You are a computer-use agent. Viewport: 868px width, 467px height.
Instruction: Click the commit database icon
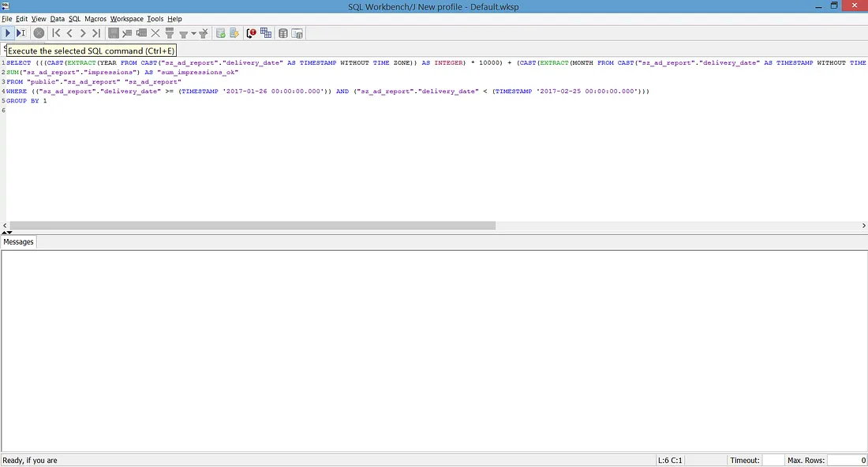pyautogui.click(x=220, y=33)
